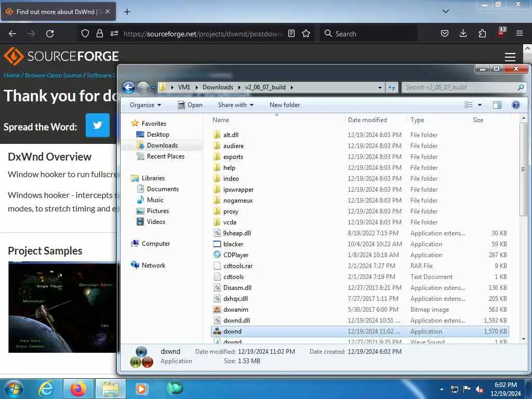Go back in Firefox browser
The height and width of the screenshot is (399, 532).
click(12, 34)
